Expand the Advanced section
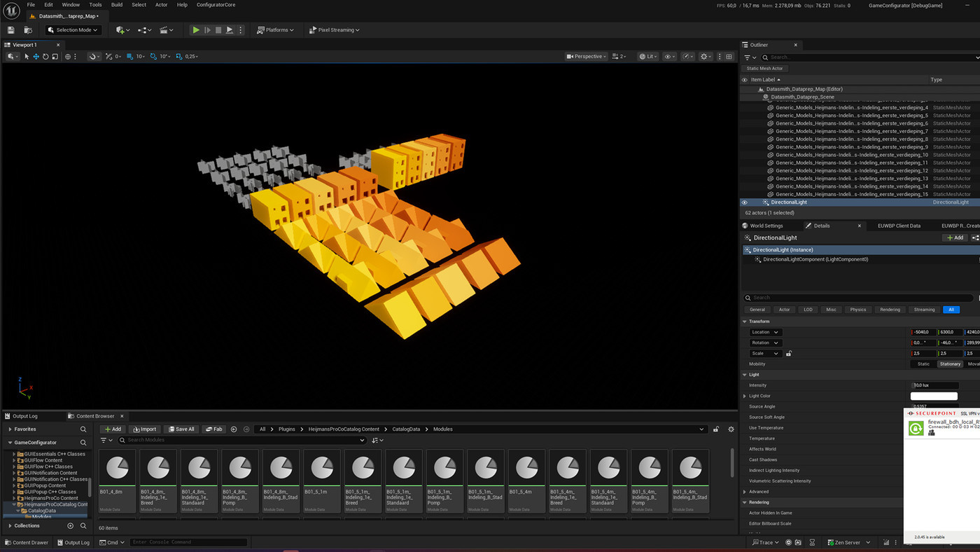 [x=745, y=492]
